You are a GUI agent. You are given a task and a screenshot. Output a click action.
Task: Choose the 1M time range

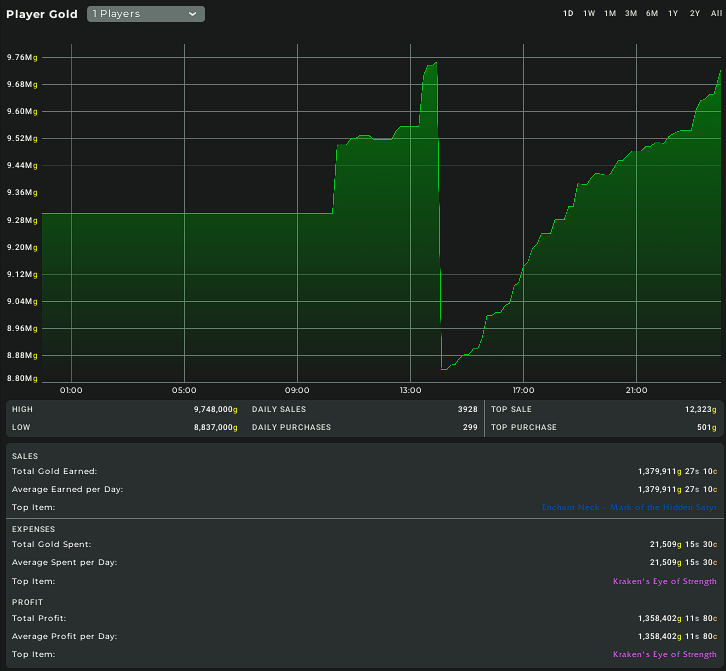pyautogui.click(x=610, y=14)
